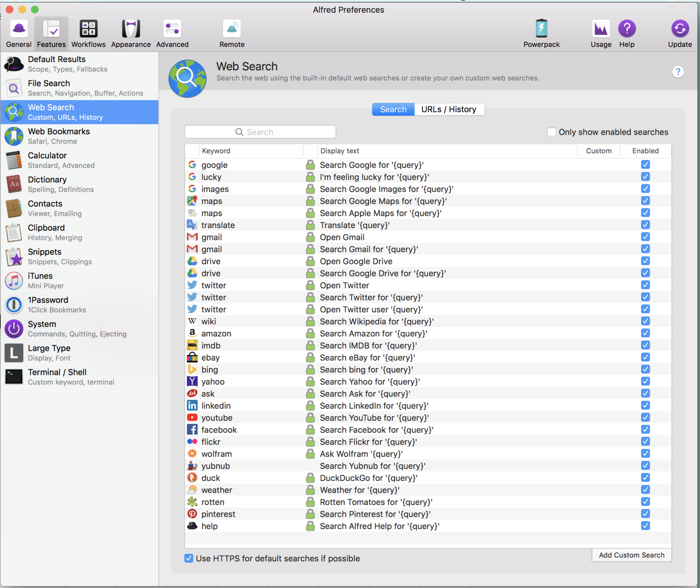Screen dimensions: 700x588
Task: Open the Usage statistics icon
Action: [x=601, y=34]
